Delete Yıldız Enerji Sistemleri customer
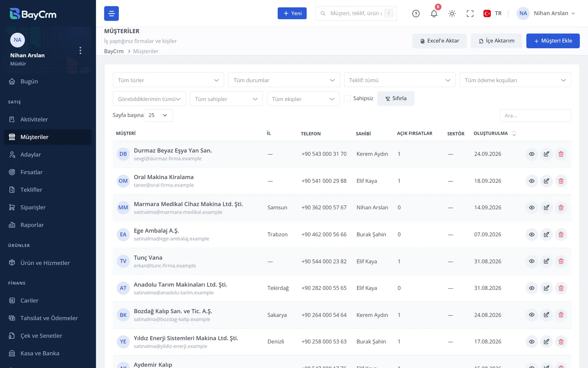Screen dimensions: 588x368 click(x=561, y=341)
